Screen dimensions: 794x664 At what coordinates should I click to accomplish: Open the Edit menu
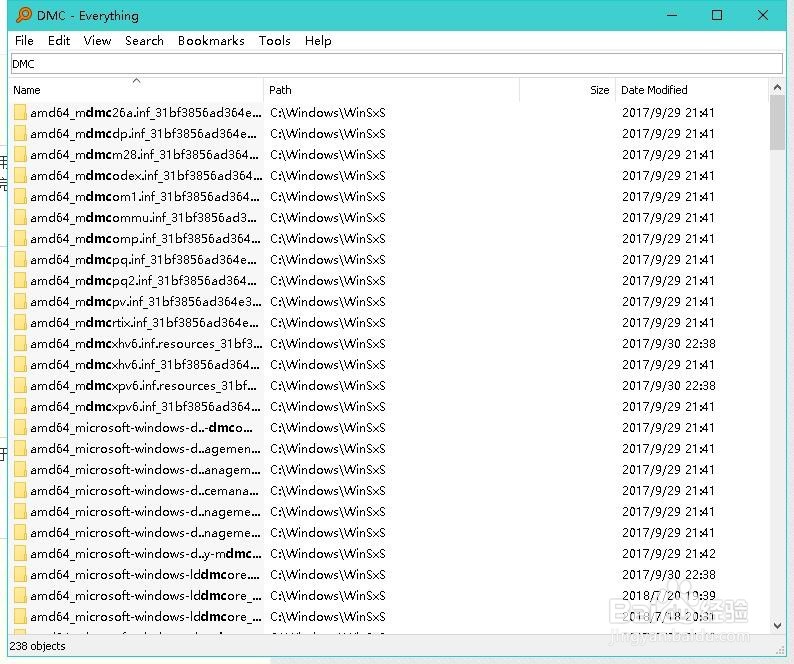coord(59,41)
